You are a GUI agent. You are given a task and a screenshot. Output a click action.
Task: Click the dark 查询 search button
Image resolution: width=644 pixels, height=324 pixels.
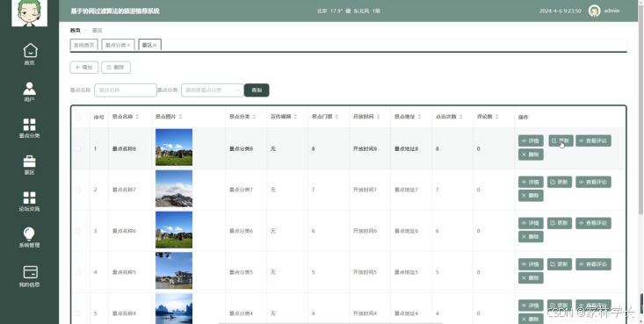click(x=257, y=90)
